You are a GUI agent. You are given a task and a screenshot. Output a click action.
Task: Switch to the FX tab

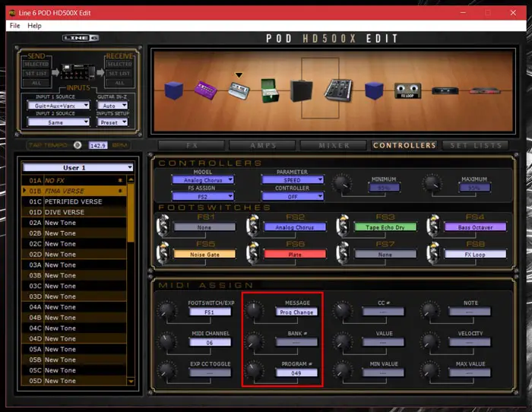click(192, 145)
